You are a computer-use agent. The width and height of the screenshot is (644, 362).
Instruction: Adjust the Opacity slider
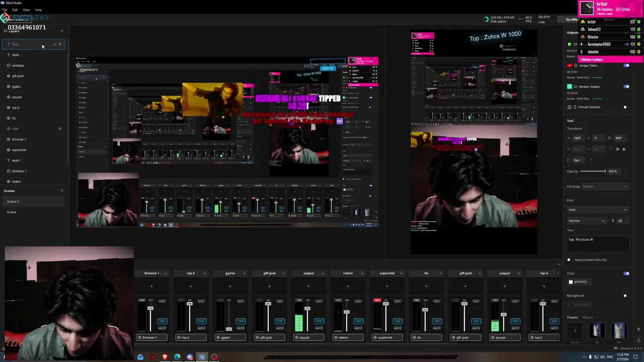[x=594, y=171]
